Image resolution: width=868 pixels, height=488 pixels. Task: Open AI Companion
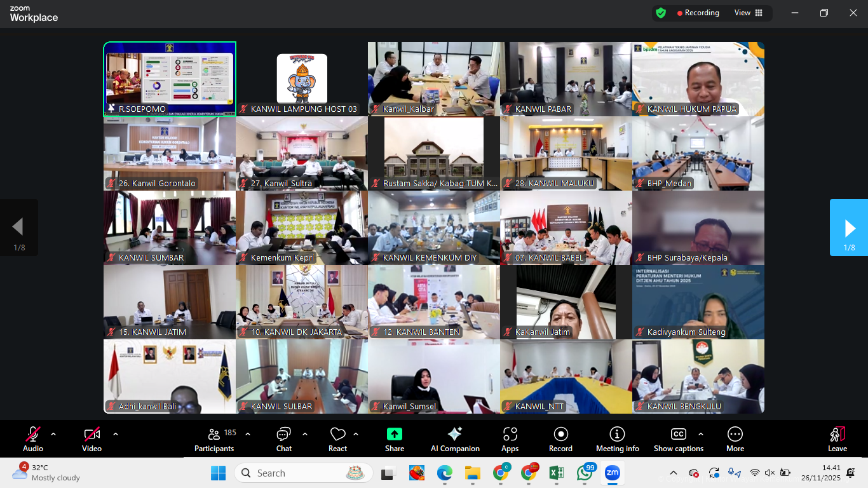click(x=455, y=435)
